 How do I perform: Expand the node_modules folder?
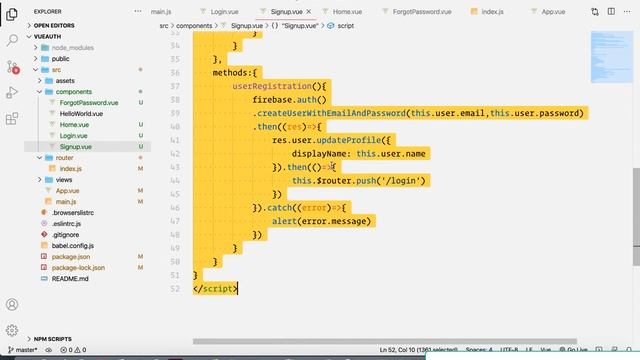[73, 48]
